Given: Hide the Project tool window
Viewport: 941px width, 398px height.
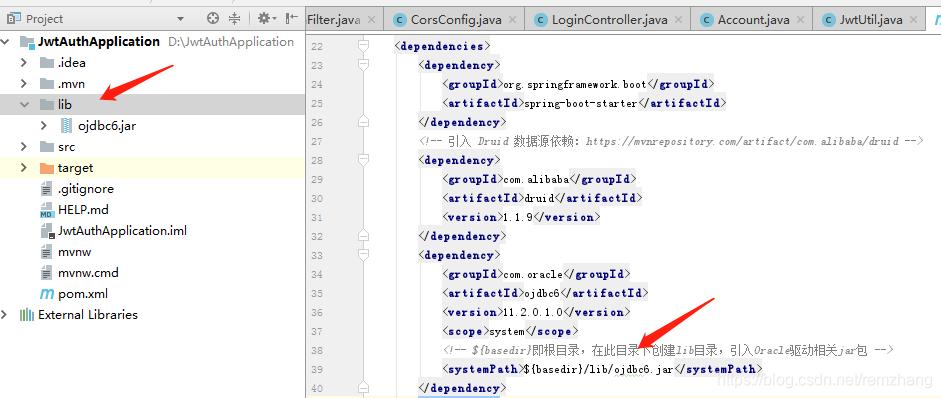Looking at the screenshot, I should (292, 19).
